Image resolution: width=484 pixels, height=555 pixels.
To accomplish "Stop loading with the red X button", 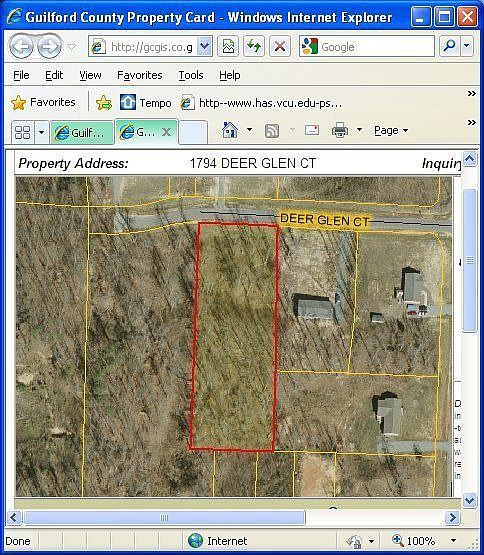I will pos(280,46).
